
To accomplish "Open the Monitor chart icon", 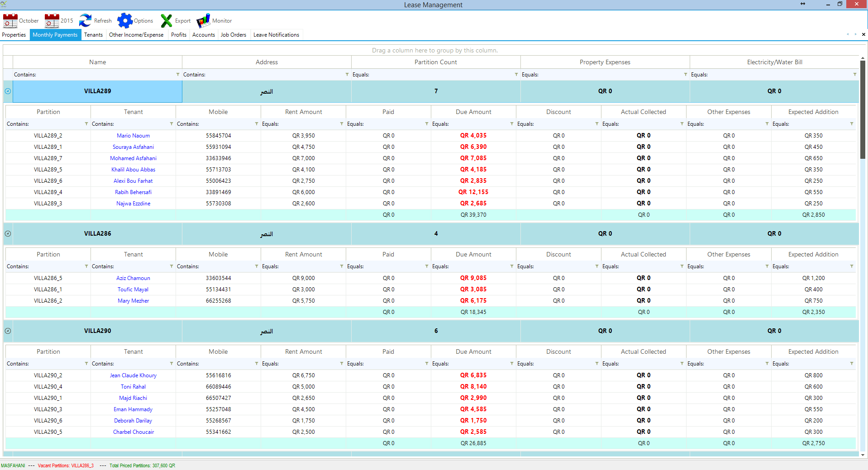I will tap(203, 21).
